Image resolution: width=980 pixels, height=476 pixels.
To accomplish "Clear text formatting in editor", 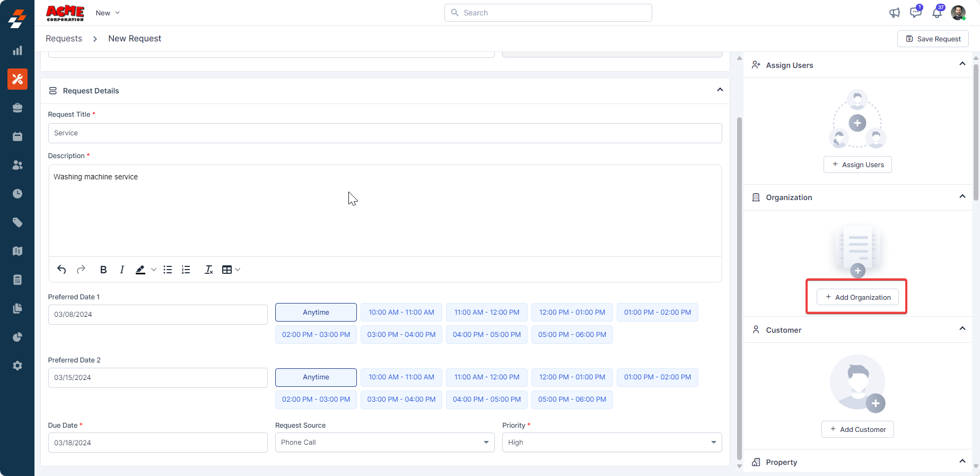I will click(209, 270).
